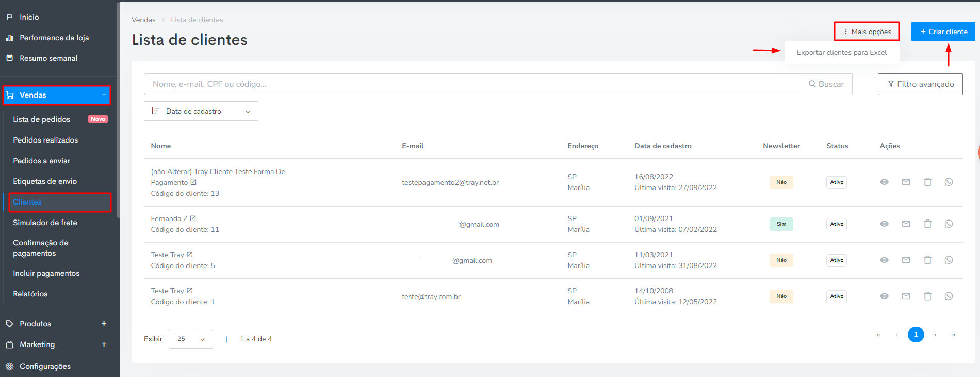Click the Sim newsletter badge for Fernanda Z
Viewport: 980px width, 377px height.
[781, 224]
